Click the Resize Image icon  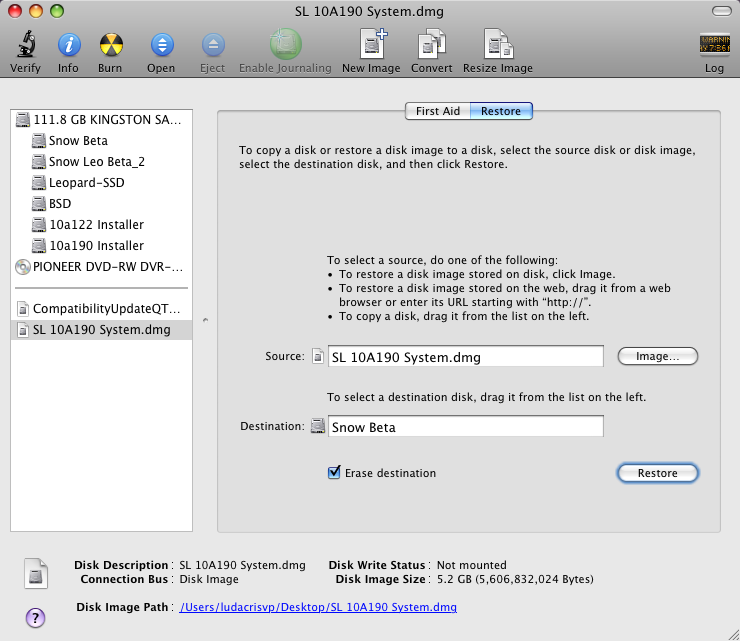[x=498, y=44]
